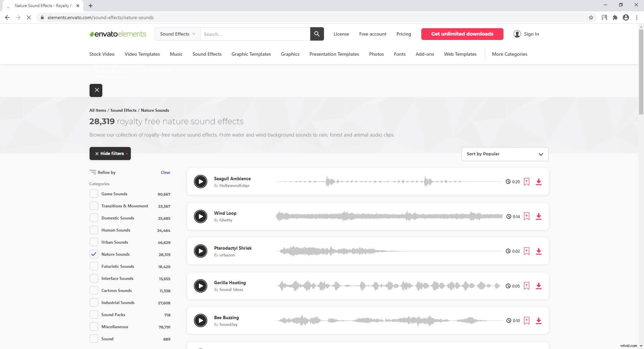Screen dimensions: 644x349
Task: Tick the Urban Sounds filter
Action: click(94, 242)
